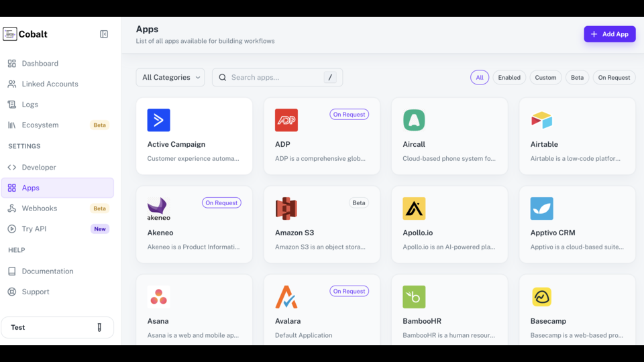Click the Add App button

coord(610,34)
